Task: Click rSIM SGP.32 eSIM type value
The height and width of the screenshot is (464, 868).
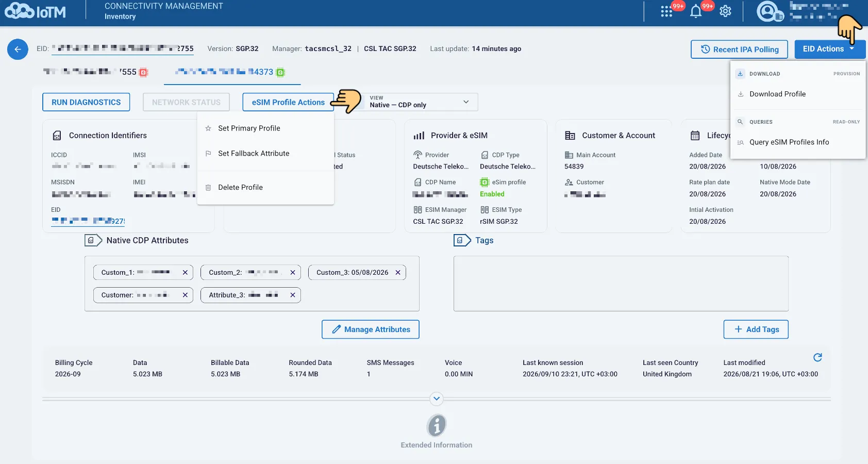Action: [x=499, y=222]
